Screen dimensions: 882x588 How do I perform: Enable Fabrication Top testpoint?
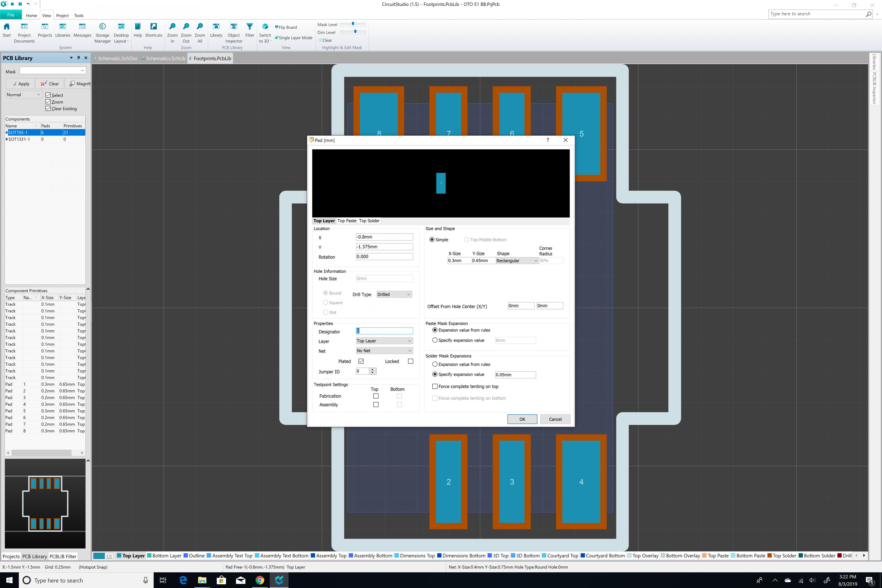[x=376, y=396]
